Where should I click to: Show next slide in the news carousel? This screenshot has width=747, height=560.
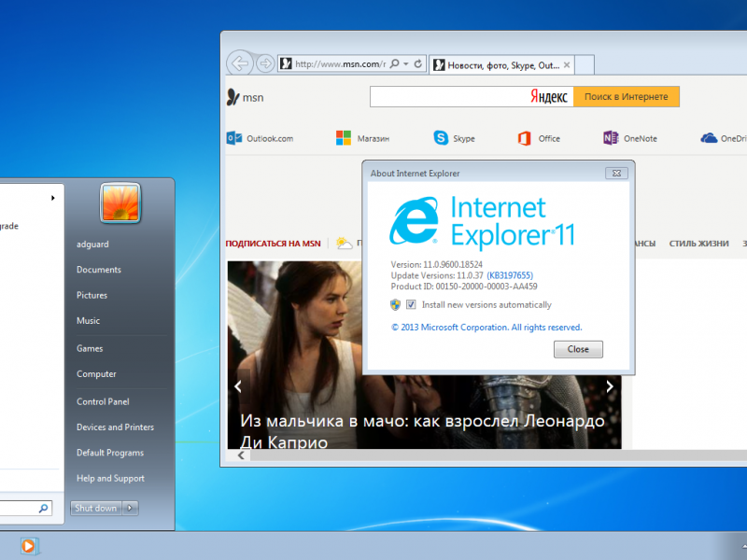pyautogui.click(x=610, y=386)
